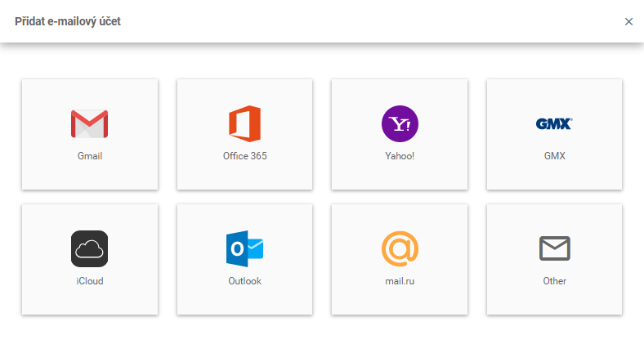Pick the purple Yahoo! icon
The height and width of the screenshot is (353, 644).
coord(400,123)
